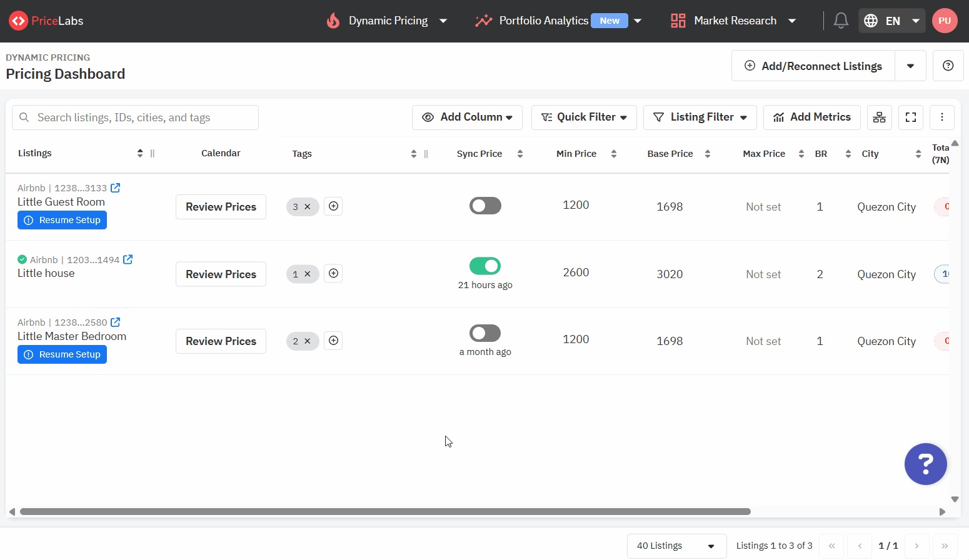Resume Setup for Little Master Bedroom
Viewport: 969px width, 560px height.
[x=62, y=354]
